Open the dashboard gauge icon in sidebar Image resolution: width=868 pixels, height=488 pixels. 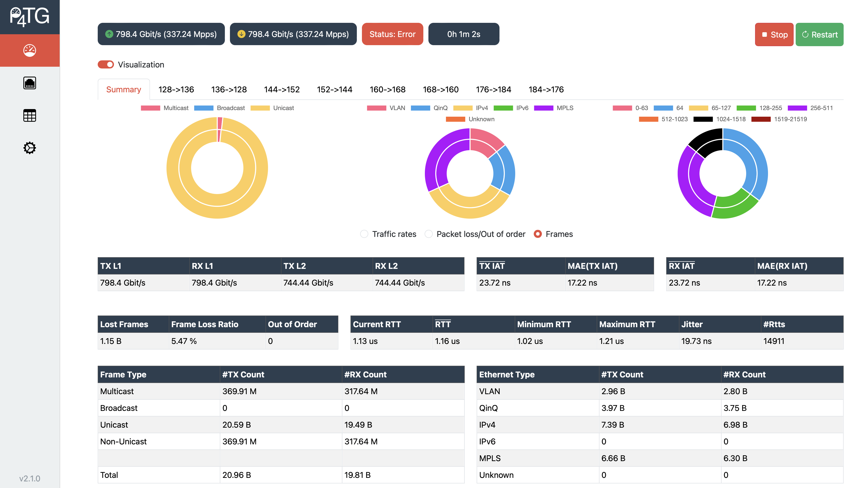(30, 50)
